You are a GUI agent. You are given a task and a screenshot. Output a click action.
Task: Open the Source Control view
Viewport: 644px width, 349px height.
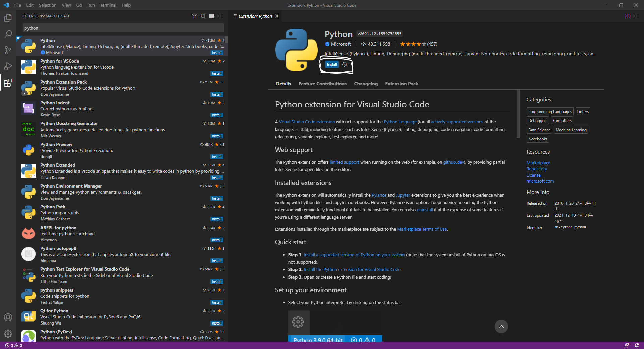[8, 50]
